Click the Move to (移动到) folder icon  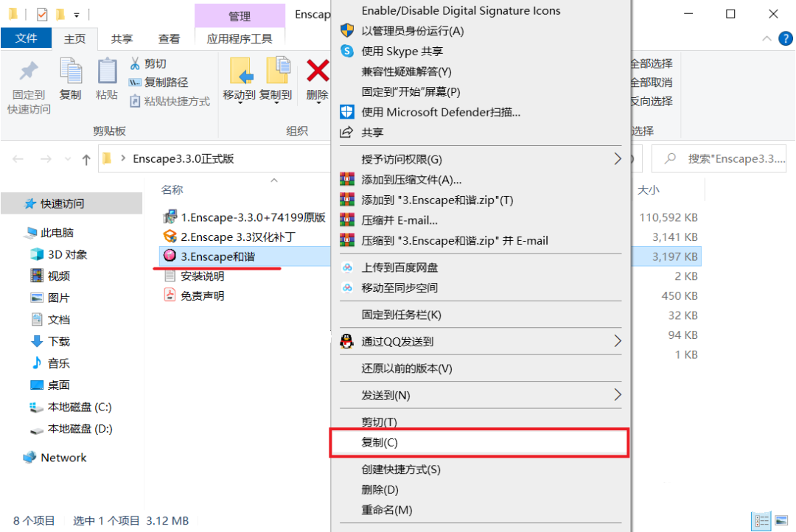[241, 71]
